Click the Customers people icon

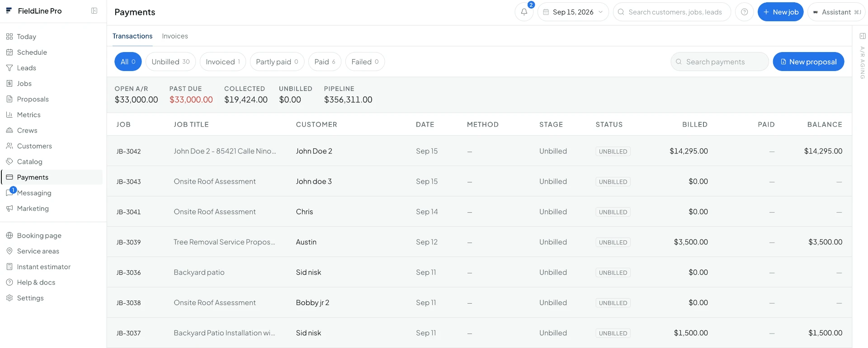pyautogui.click(x=9, y=146)
